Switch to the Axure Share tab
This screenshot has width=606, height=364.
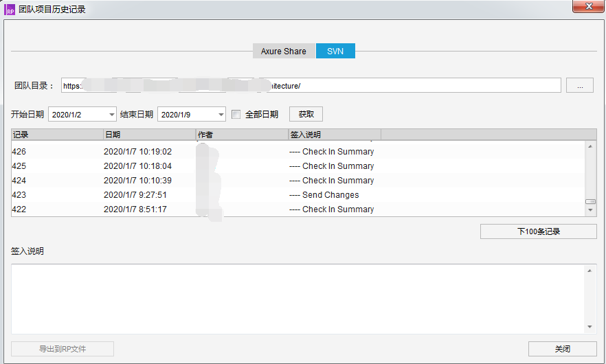click(x=283, y=52)
